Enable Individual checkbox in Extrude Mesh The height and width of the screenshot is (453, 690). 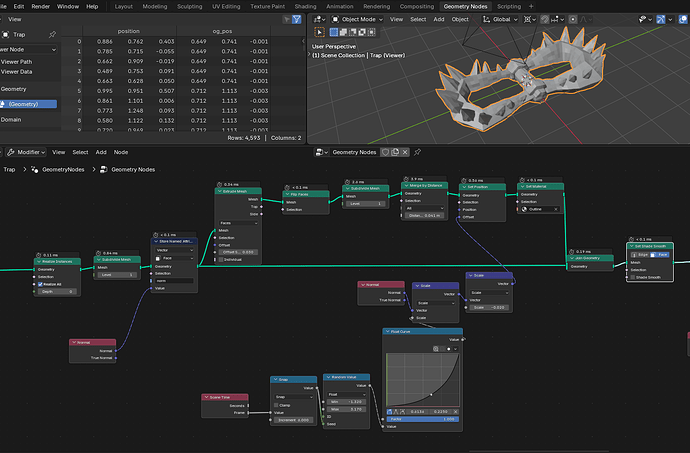(221, 260)
